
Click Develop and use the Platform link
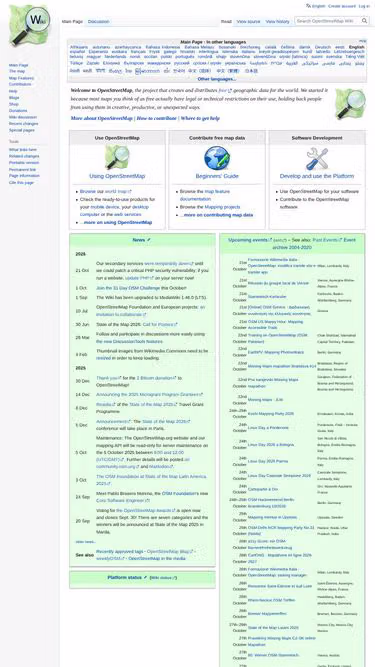(x=317, y=176)
